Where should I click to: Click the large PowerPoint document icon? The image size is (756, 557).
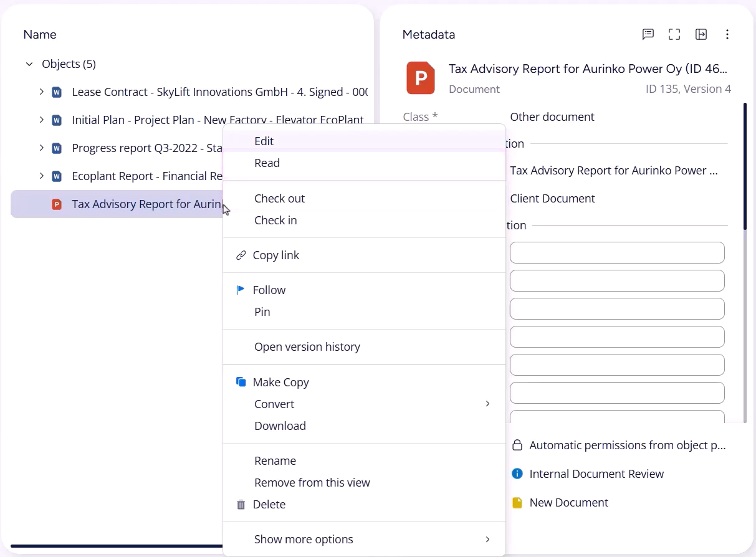pyautogui.click(x=421, y=78)
